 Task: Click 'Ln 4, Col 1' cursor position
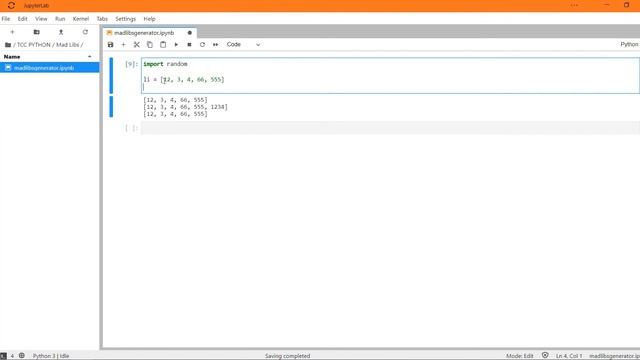[x=569, y=356]
